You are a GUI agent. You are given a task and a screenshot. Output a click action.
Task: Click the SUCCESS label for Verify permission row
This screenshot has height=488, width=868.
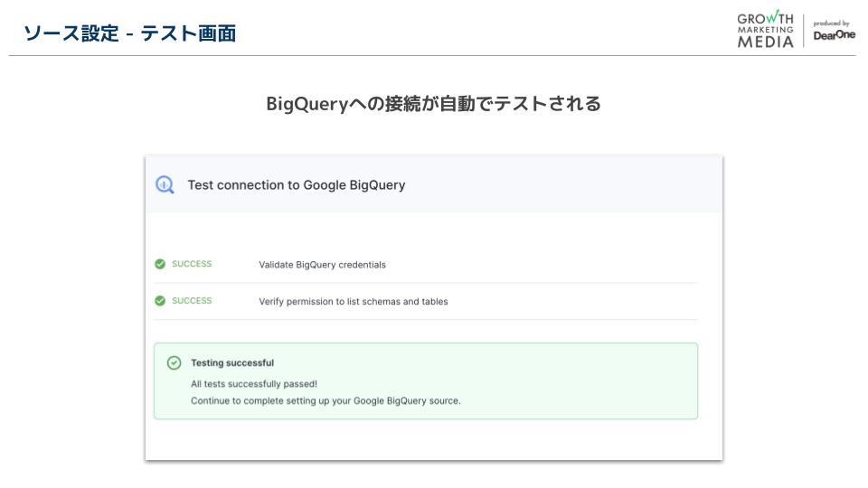[x=192, y=300]
